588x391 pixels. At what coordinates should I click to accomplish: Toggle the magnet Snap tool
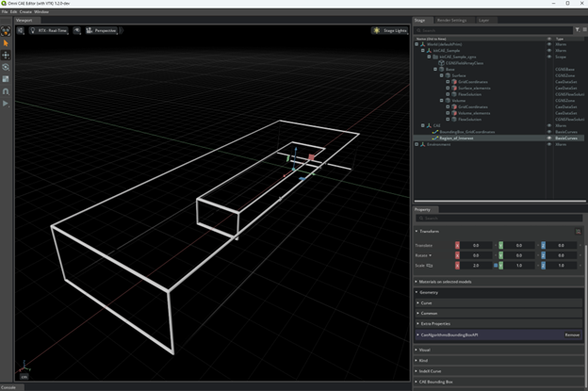click(x=6, y=91)
